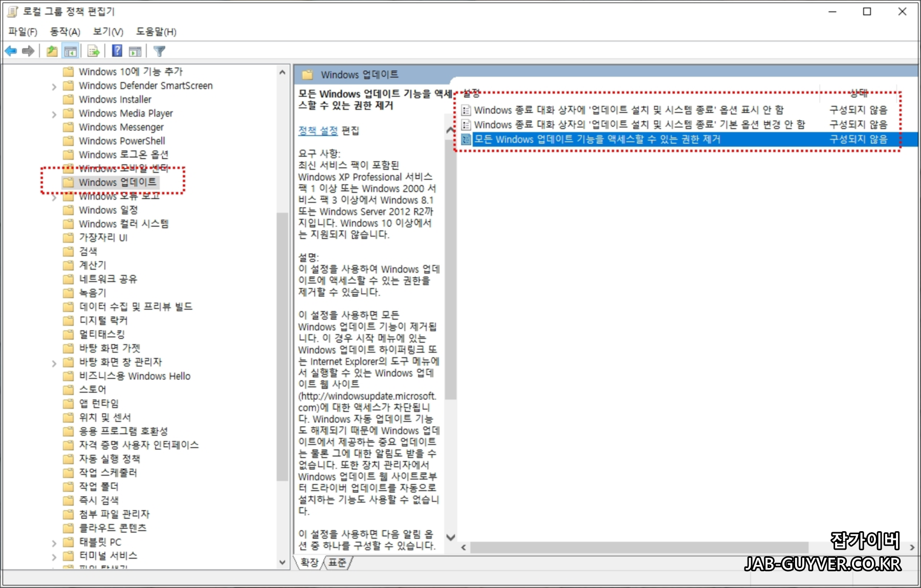Click folder icon next to 작업 스케줄러

(x=68, y=472)
